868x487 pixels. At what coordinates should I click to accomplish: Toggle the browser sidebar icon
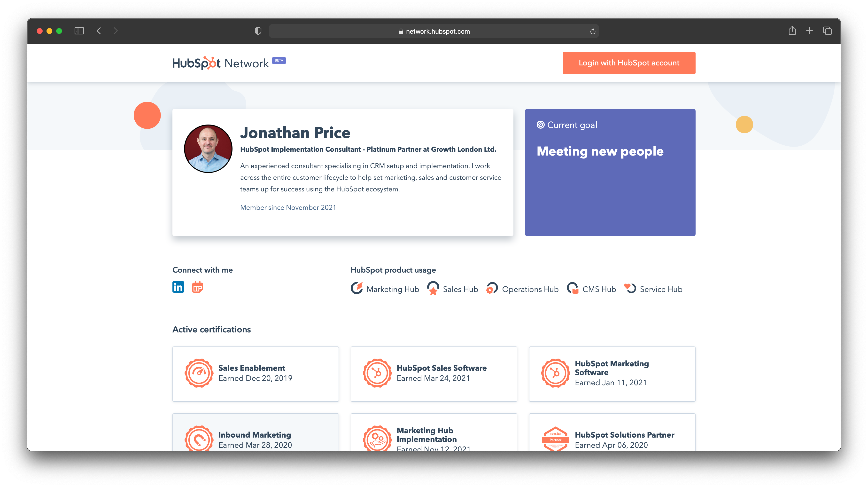click(79, 31)
